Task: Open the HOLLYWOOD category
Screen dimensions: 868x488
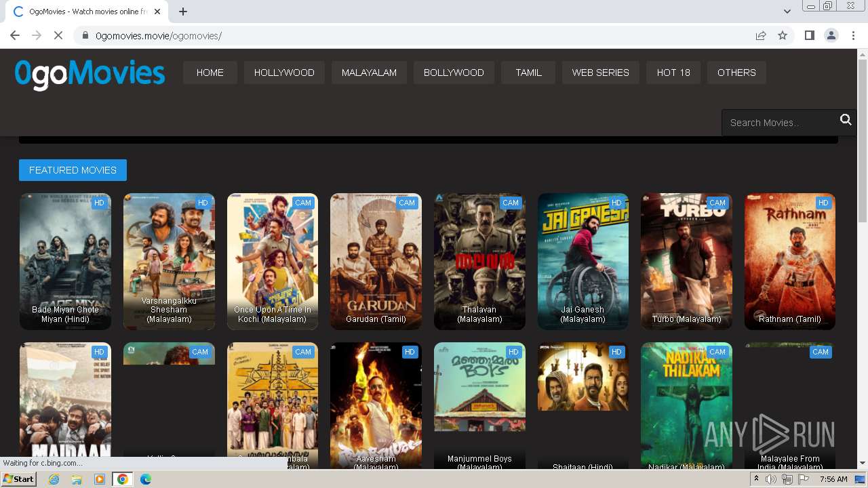Action: [284, 73]
